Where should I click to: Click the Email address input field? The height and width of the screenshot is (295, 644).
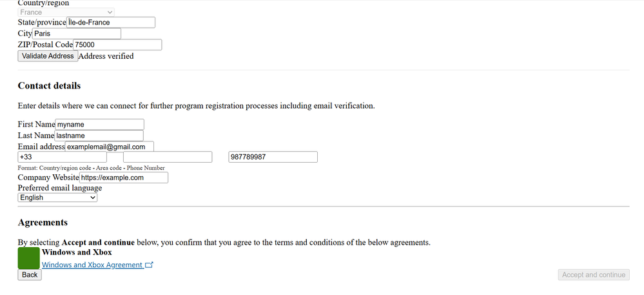(x=109, y=147)
